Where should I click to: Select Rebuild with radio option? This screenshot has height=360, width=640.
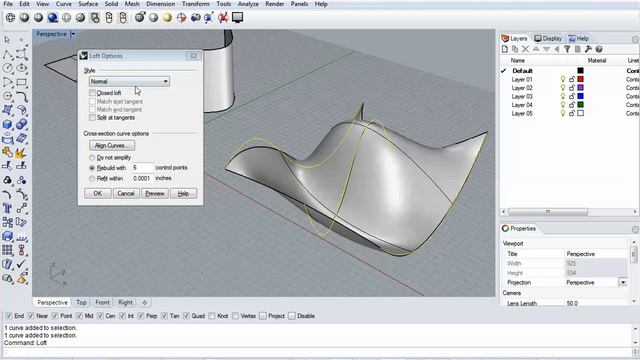click(92, 168)
